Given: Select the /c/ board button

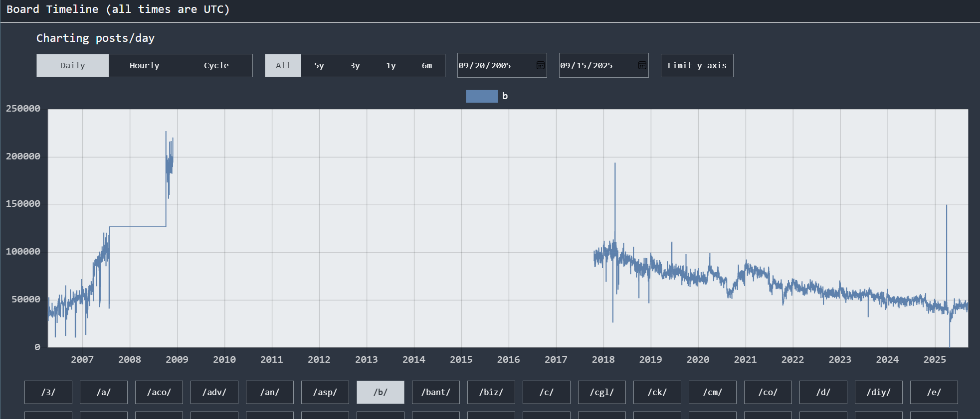Looking at the screenshot, I should tap(547, 392).
